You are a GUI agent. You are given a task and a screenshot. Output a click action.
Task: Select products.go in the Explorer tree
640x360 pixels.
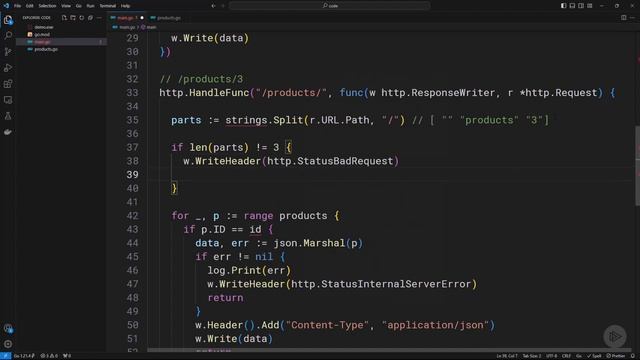pos(61,49)
